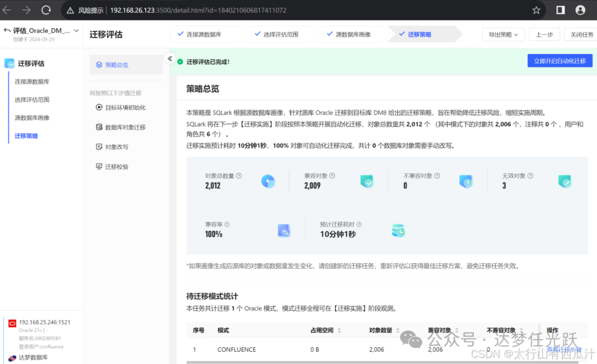Image resolution: width=597 pixels, height=364 pixels.
Task: Click the 无效对象 shield icon
Action: click(564, 181)
